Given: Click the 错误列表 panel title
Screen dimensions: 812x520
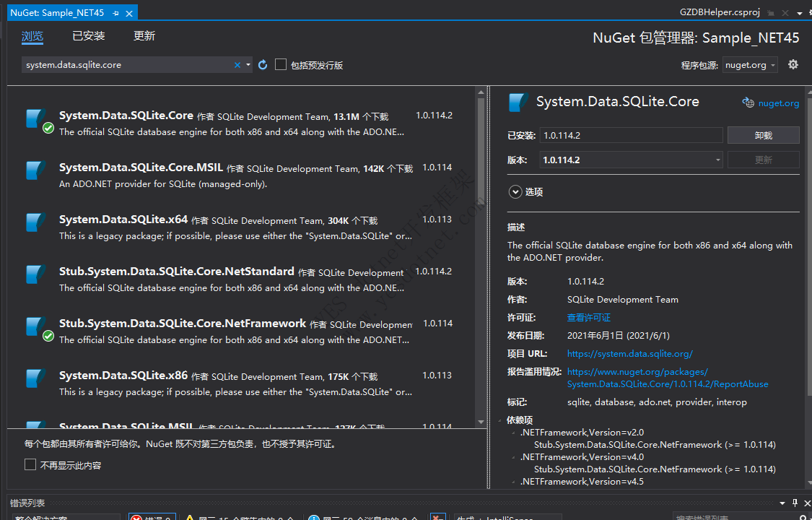Looking at the screenshot, I should tap(27, 503).
